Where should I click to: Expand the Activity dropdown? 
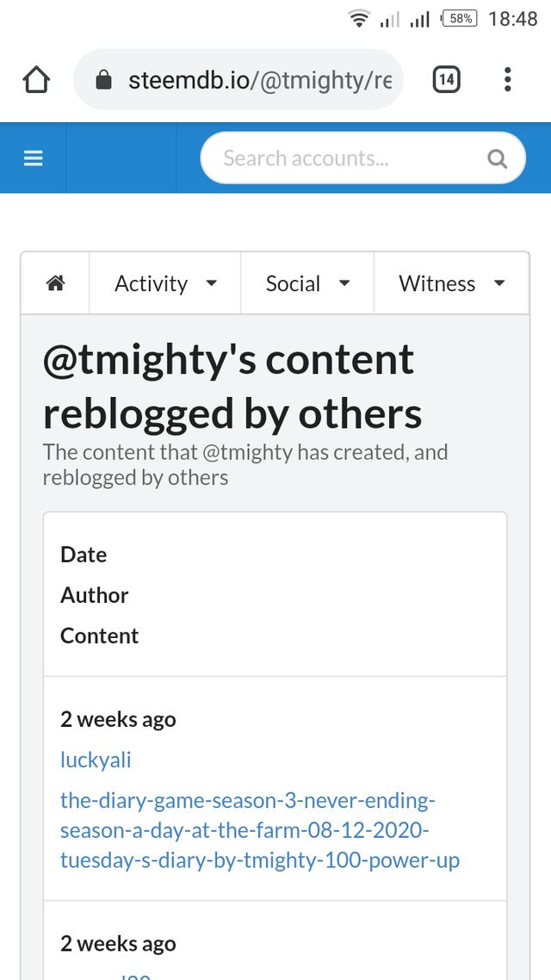pos(165,283)
